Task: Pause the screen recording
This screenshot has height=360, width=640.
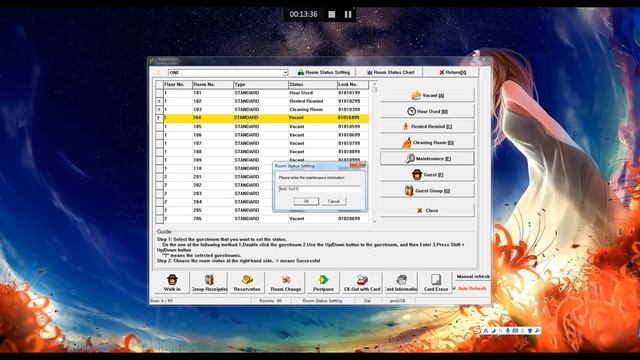Action: click(x=348, y=14)
